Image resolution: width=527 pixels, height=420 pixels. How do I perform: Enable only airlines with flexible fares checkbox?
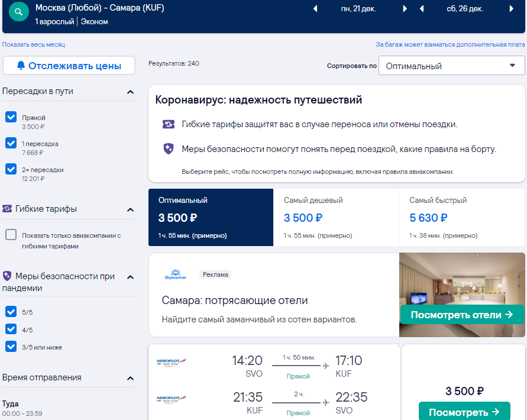pyautogui.click(x=11, y=234)
